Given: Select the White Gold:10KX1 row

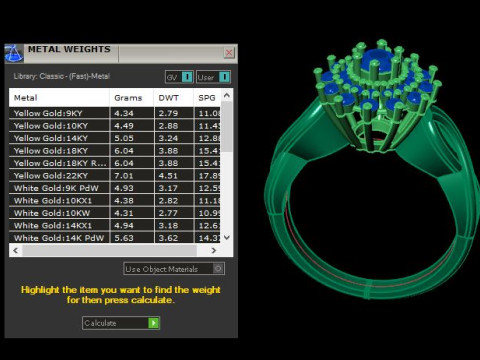Looking at the screenshot, I should [x=115, y=200].
